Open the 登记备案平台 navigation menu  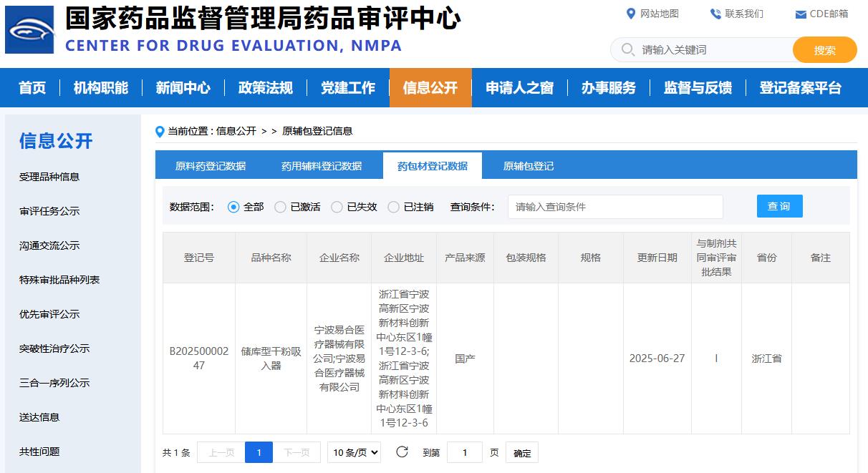(x=801, y=87)
